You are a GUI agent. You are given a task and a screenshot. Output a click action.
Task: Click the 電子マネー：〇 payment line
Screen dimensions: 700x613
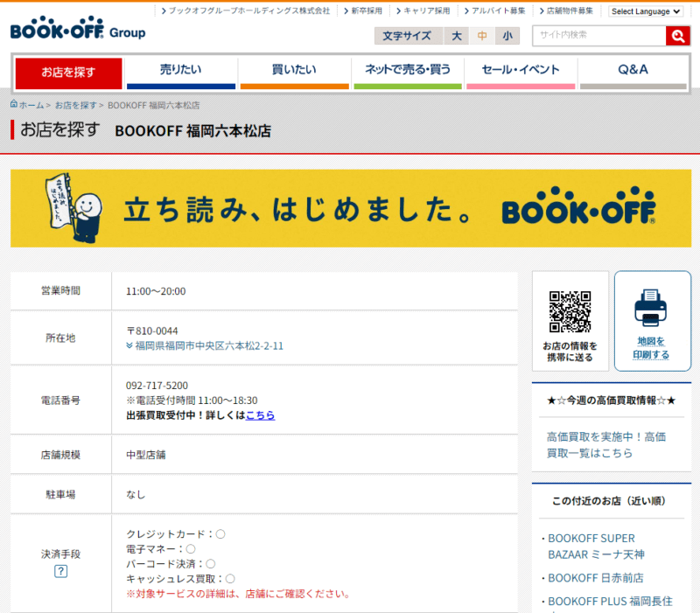coord(161,549)
